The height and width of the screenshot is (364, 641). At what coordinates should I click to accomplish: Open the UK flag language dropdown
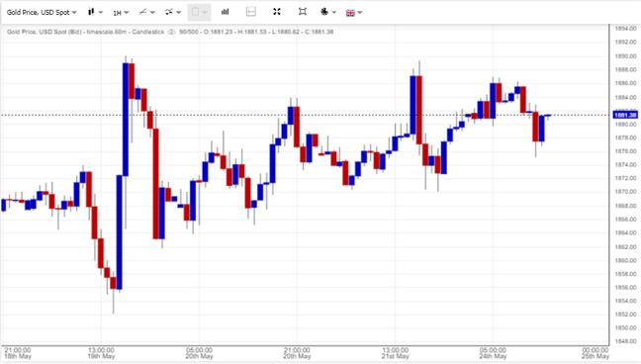coord(354,13)
